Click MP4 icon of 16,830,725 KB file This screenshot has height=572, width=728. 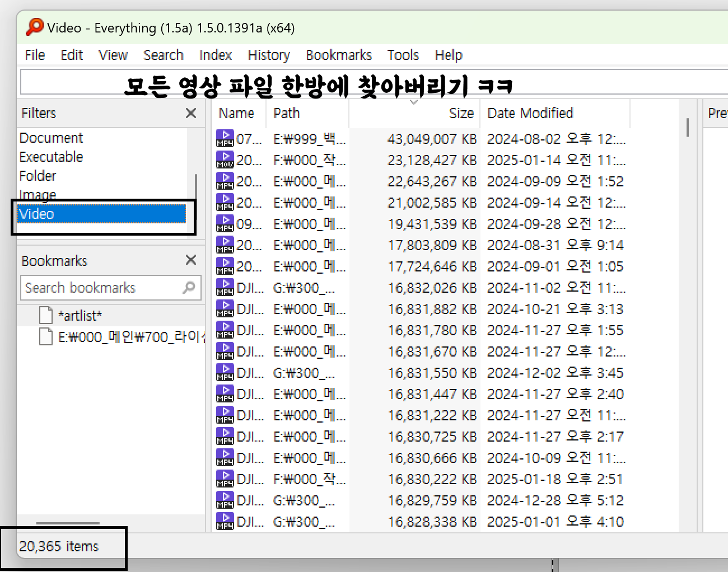(x=225, y=436)
